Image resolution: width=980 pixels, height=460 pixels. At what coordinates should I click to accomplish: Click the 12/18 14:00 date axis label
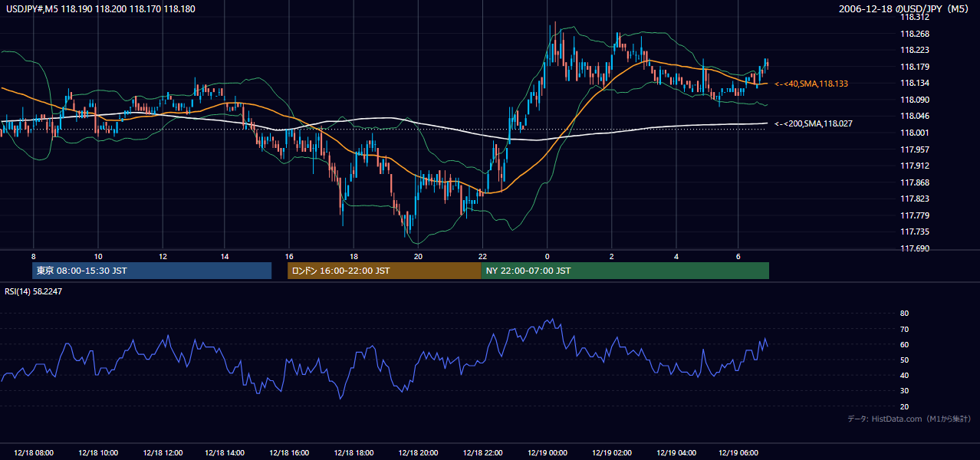pyautogui.click(x=226, y=453)
